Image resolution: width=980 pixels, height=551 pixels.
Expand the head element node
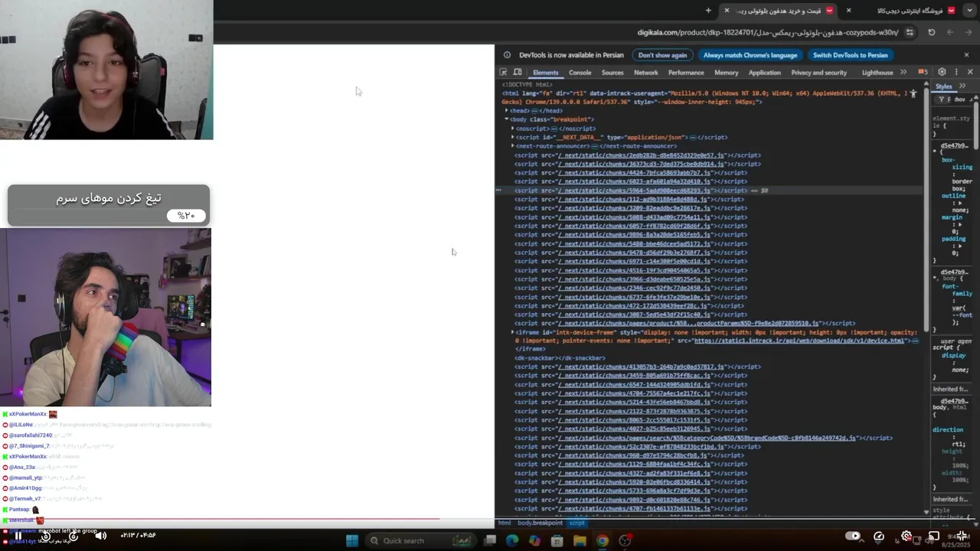(x=507, y=111)
